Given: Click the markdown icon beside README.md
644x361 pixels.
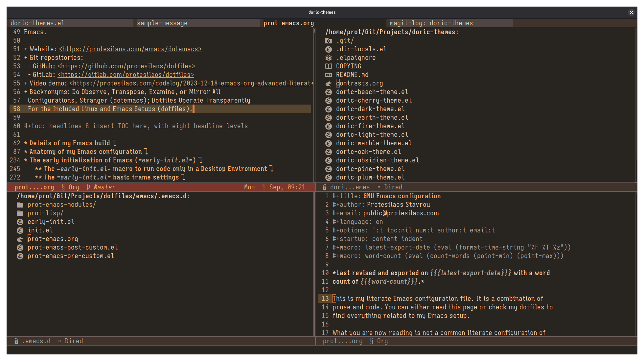Looking at the screenshot, I should tap(328, 75).
